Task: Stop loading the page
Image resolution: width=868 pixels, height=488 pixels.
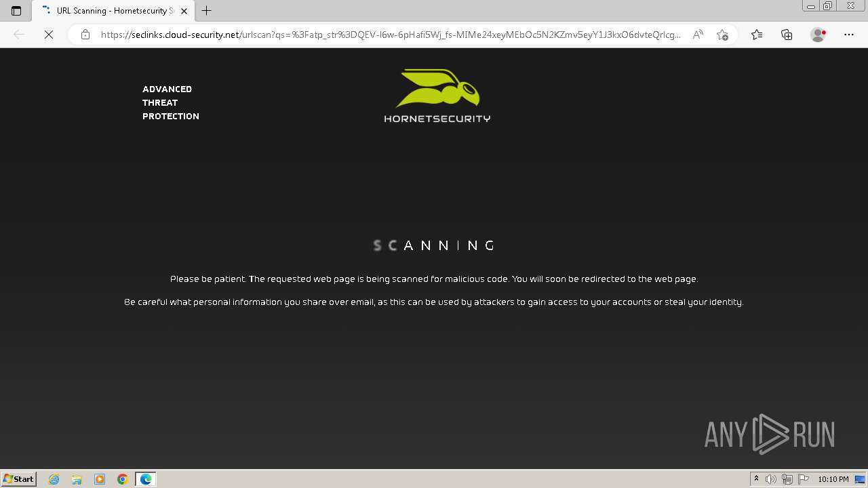Action: [x=49, y=35]
